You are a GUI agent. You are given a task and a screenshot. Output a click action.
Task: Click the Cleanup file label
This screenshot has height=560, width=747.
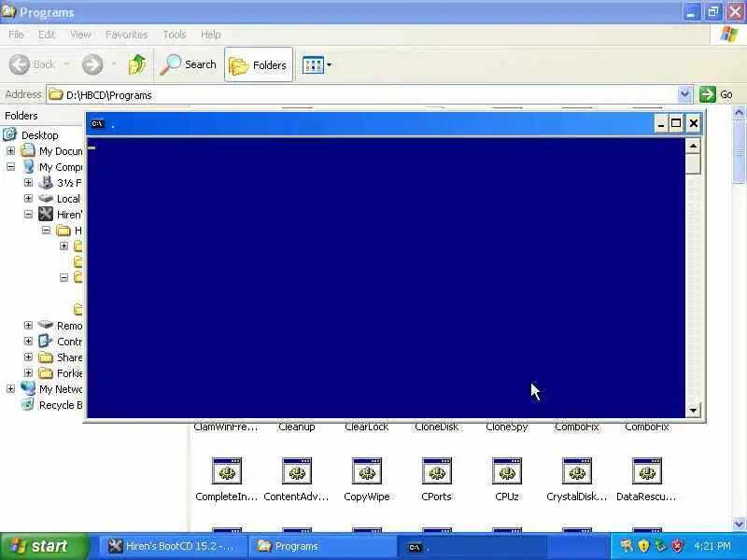296,427
